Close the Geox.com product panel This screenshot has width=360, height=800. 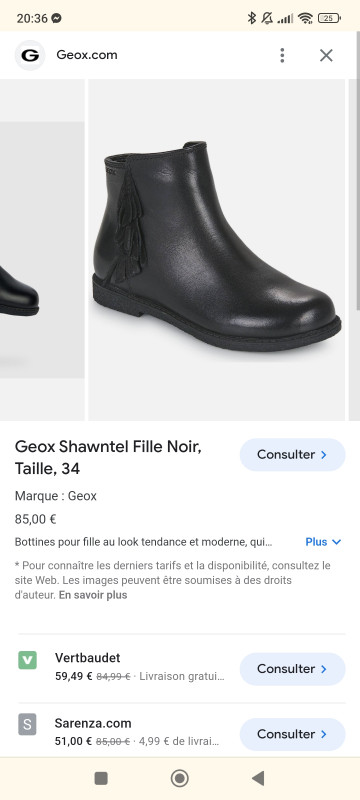click(326, 55)
